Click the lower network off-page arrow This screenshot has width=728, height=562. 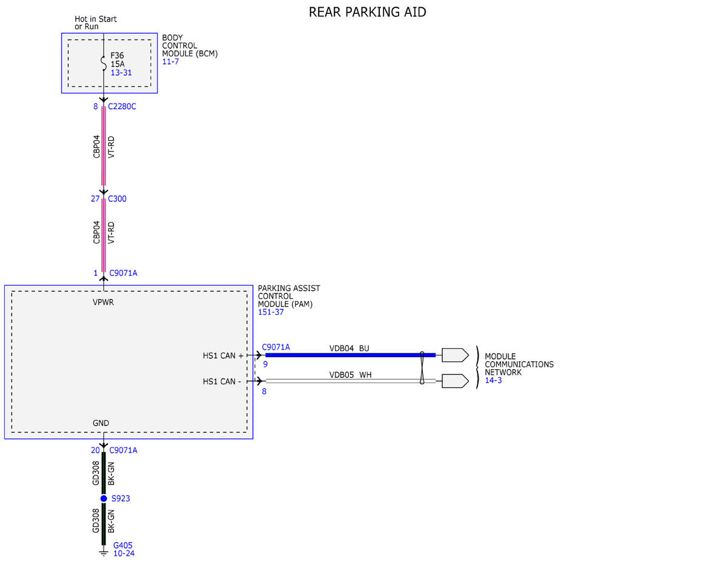455,381
